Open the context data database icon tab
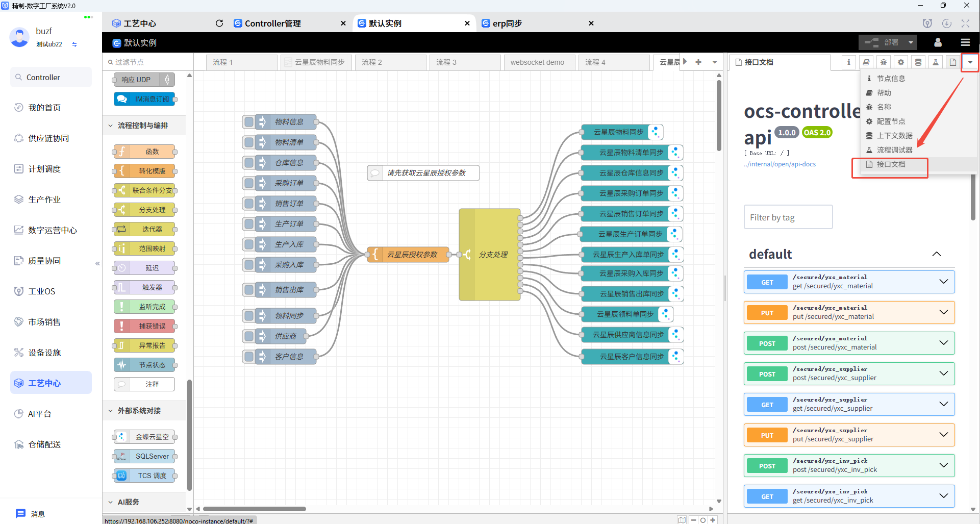This screenshot has height=524, width=980. pos(918,62)
